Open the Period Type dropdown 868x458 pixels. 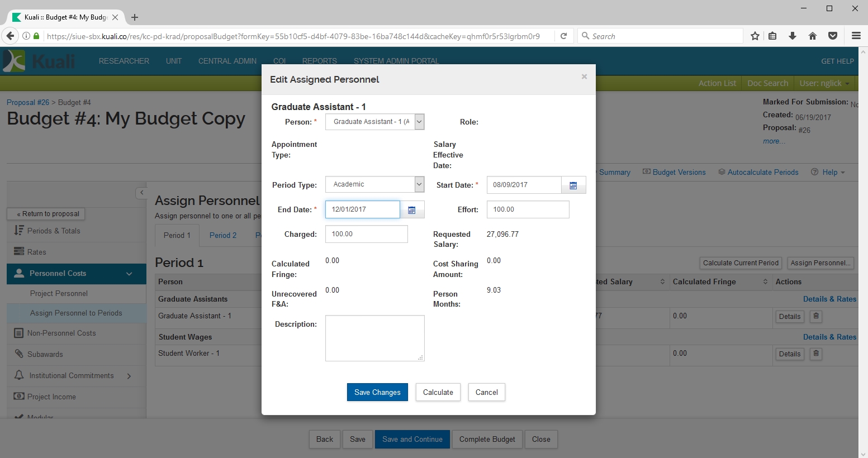tap(419, 184)
